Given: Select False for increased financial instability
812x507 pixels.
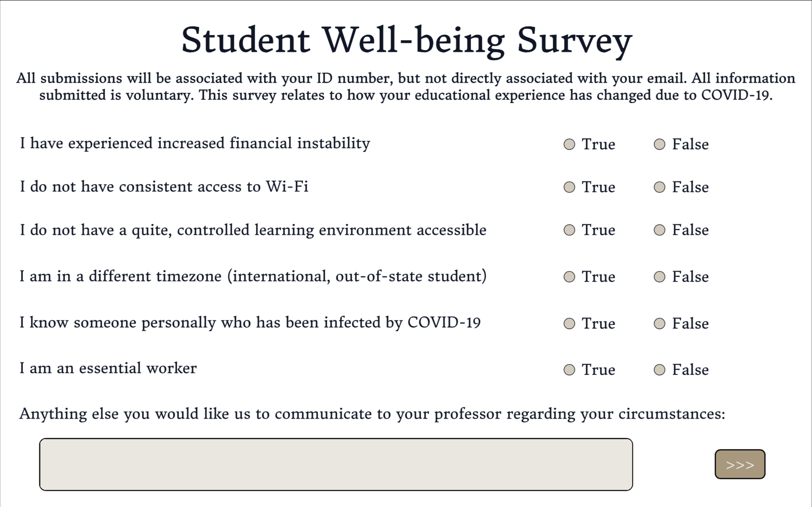Looking at the screenshot, I should coord(659,144).
